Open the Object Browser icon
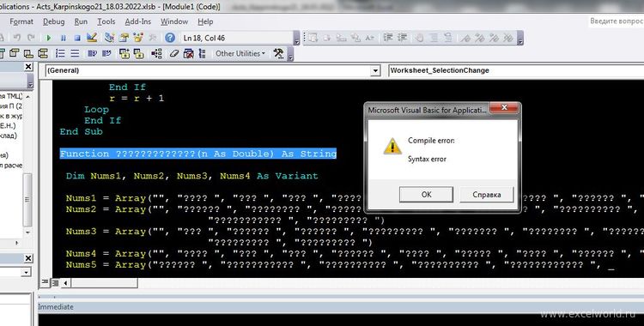644x326 pixels. pos(138,38)
